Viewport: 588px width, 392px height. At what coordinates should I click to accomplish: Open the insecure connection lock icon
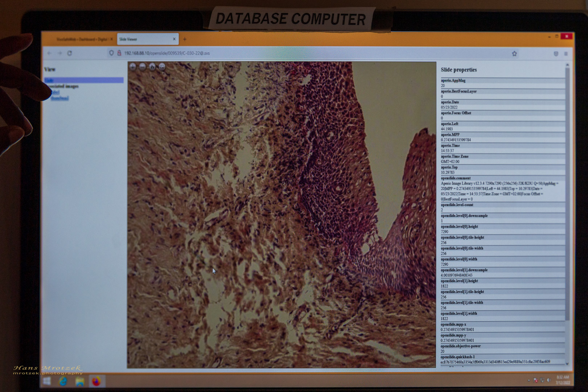pyautogui.click(x=119, y=53)
